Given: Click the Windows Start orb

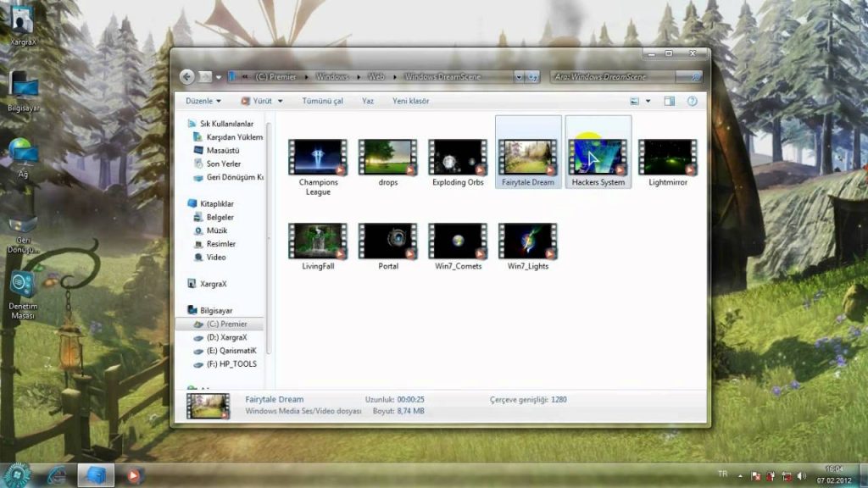Looking at the screenshot, I should pyautogui.click(x=17, y=474).
